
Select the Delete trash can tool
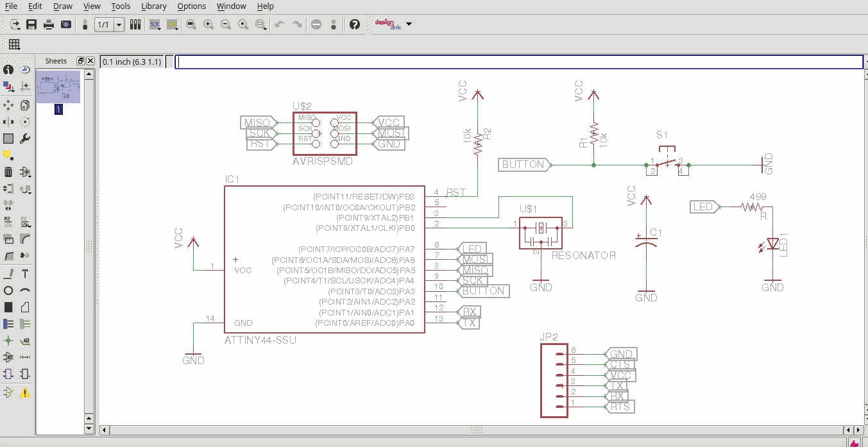[x=8, y=172]
